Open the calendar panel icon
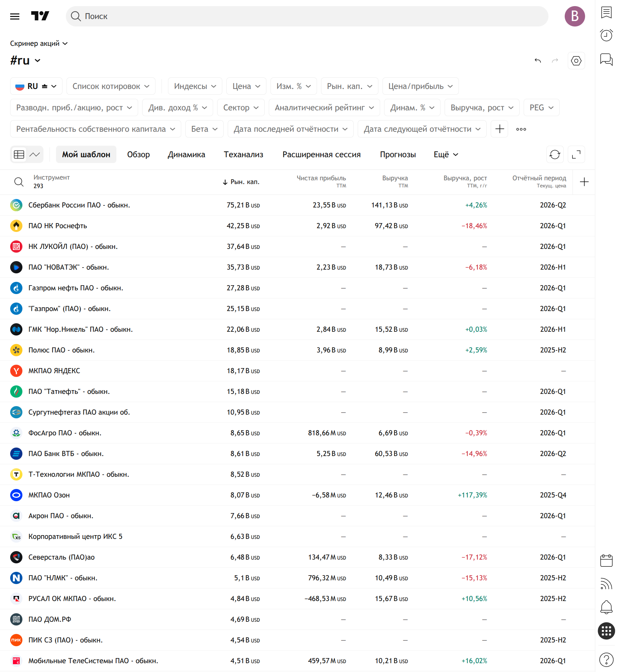 pos(606,561)
